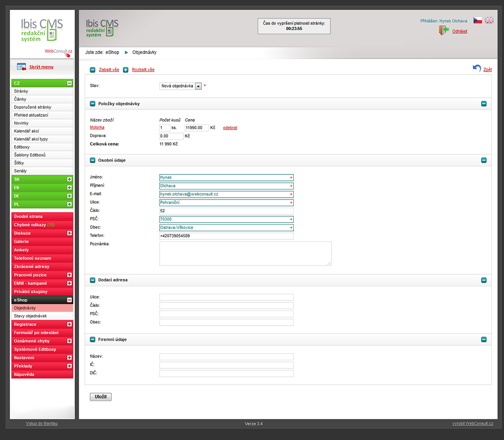The width and height of the screenshot is (504, 440).
Task: Select Stavy objednávek under eShop
Action: (x=42, y=316)
